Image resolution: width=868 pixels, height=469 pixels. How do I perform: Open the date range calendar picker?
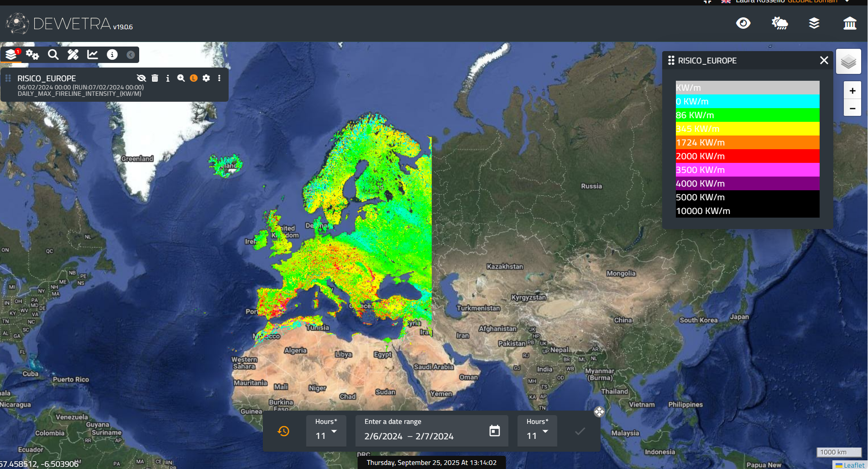click(495, 431)
